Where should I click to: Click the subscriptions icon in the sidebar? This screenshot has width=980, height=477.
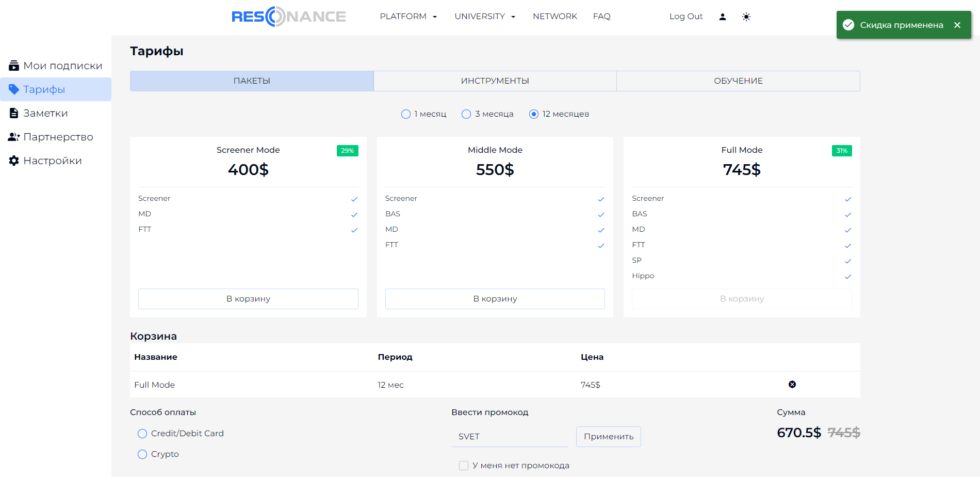pos(14,66)
